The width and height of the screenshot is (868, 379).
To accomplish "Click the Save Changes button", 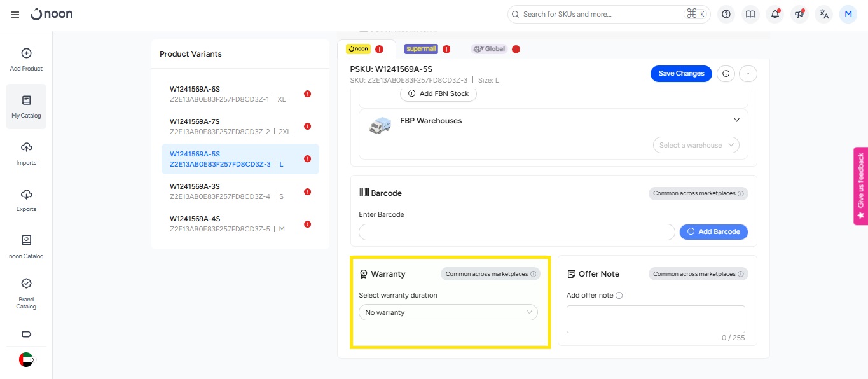I will [680, 74].
